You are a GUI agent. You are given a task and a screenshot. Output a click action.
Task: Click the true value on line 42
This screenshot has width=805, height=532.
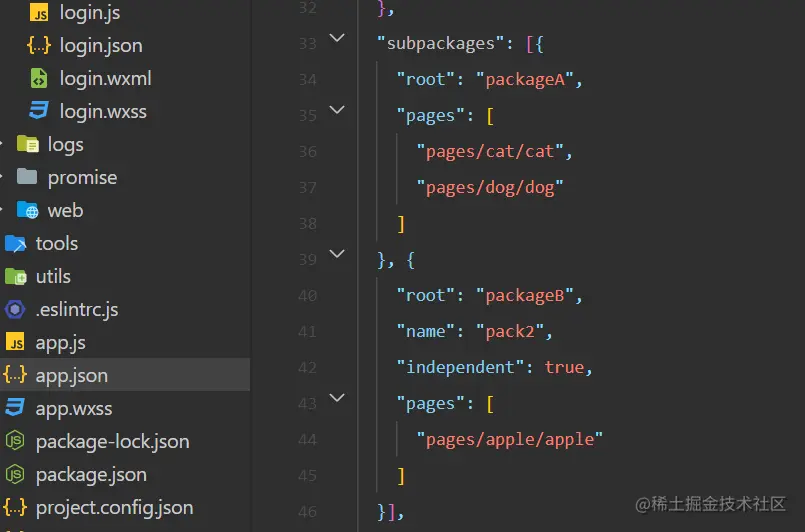tap(564, 367)
